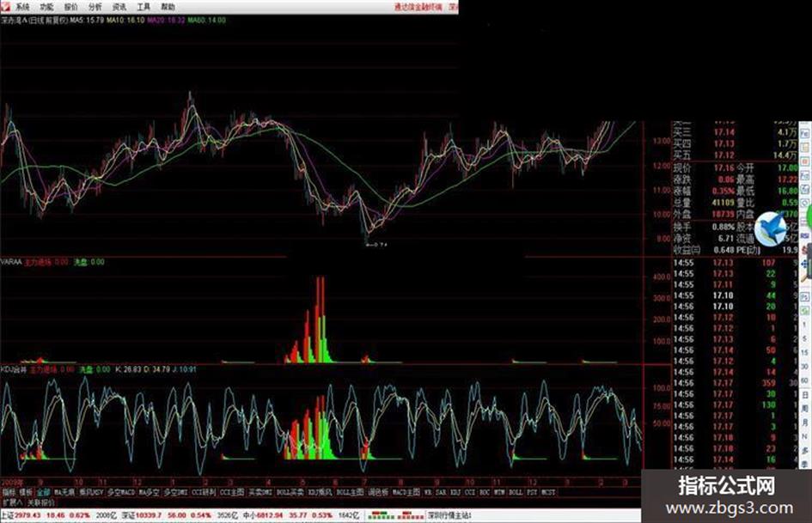Switch to daily 日 period
The width and height of the screenshot is (812, 523).
click(805, 394)
